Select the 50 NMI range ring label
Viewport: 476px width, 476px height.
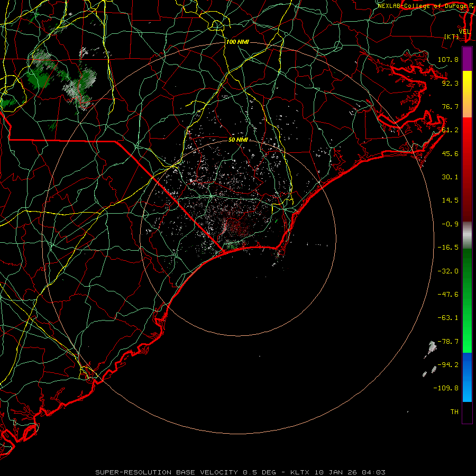pyautogui.click(x=238, y=140)
